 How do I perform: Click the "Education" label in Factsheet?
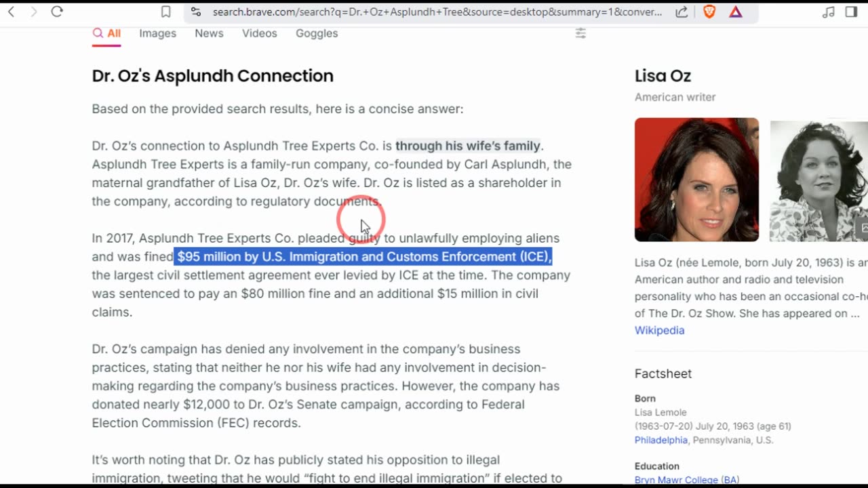tap(657, 466)
